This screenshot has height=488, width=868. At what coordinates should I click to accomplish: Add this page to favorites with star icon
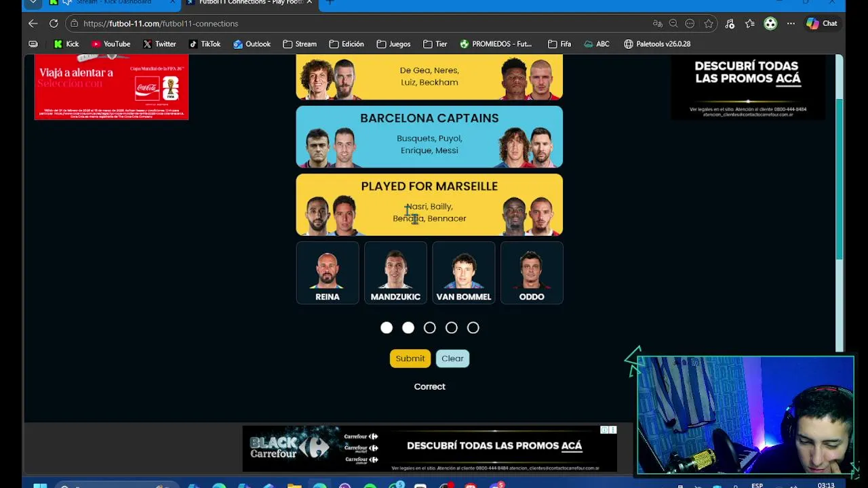coord(709,23)
